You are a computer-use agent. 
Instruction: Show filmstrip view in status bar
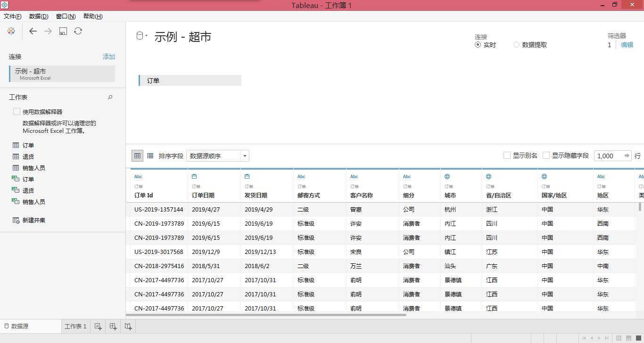pyautogui.click(x=629, y=338)
